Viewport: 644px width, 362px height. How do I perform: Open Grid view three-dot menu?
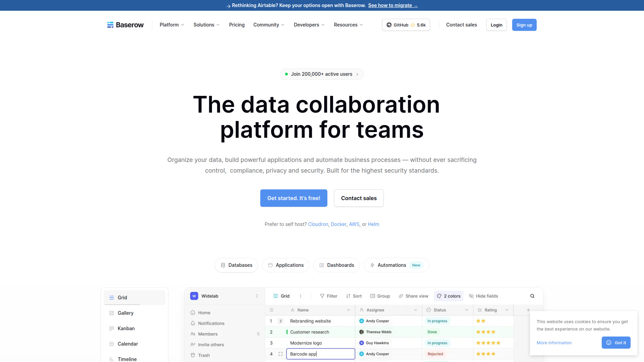[x=301, y=296]
